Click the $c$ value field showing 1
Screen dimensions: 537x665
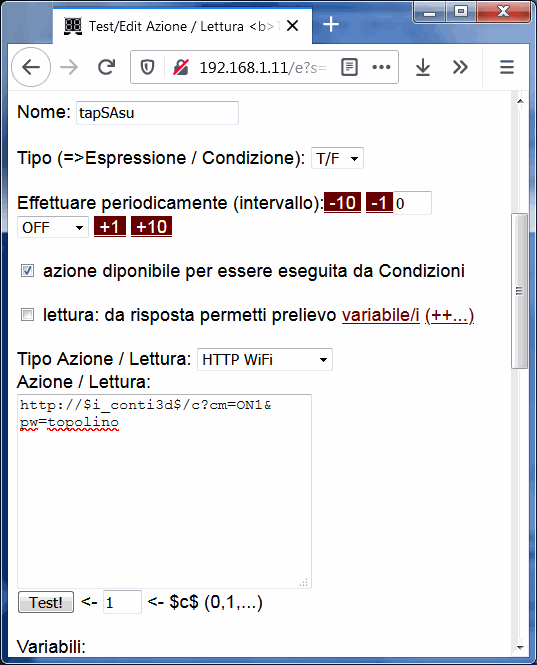(122, 602)
